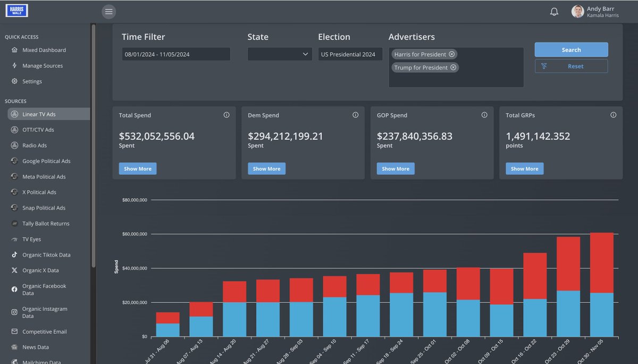Click Andy Barr profile avatar
Screen dimensions: 638x364
(578, 12)
